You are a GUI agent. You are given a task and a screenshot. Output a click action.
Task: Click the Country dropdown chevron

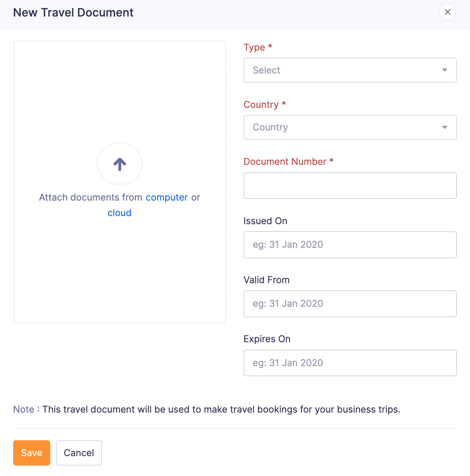[x=444, y=127]
